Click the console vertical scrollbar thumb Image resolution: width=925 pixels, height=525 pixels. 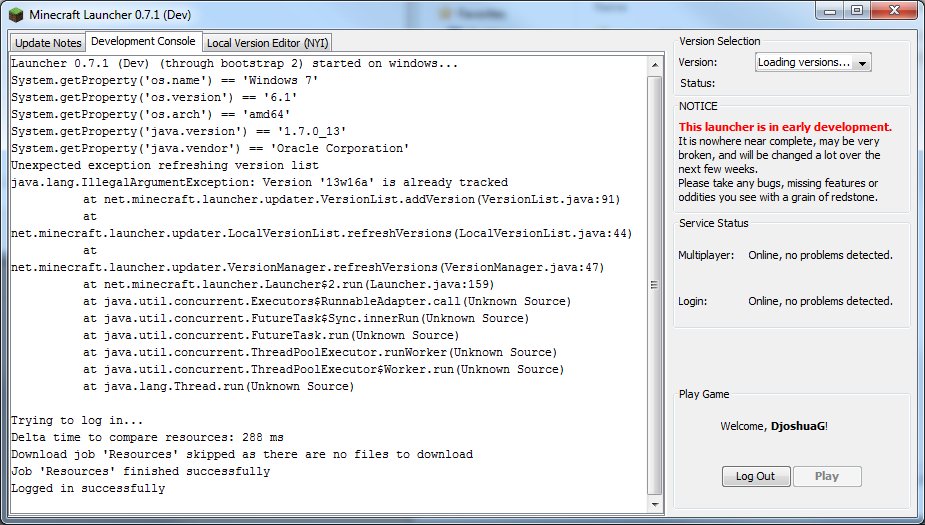coord(655,285)
